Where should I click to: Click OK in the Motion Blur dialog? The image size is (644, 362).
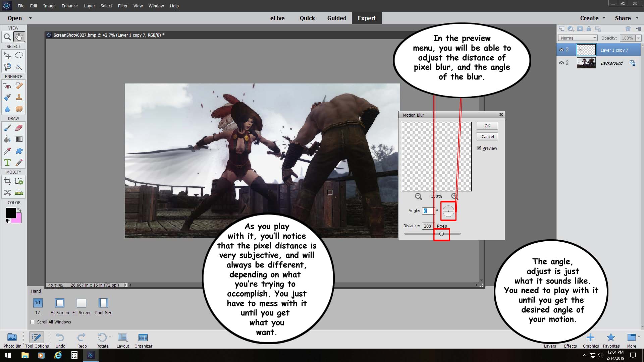coord(487,126)
